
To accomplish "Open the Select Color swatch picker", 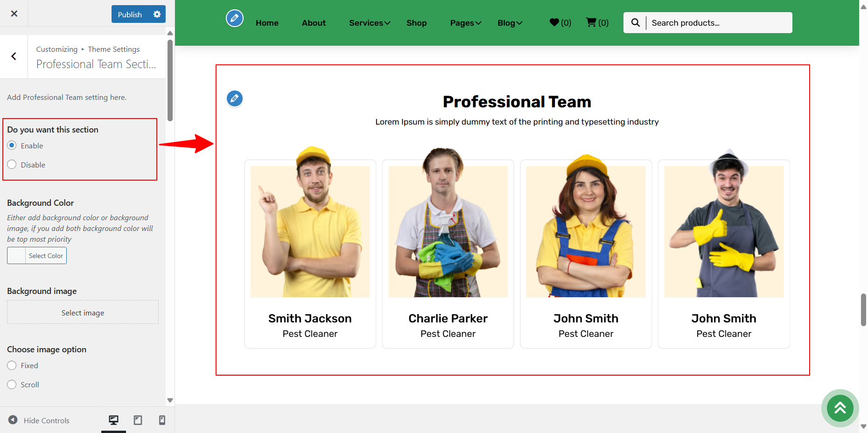I will (37, 256).
